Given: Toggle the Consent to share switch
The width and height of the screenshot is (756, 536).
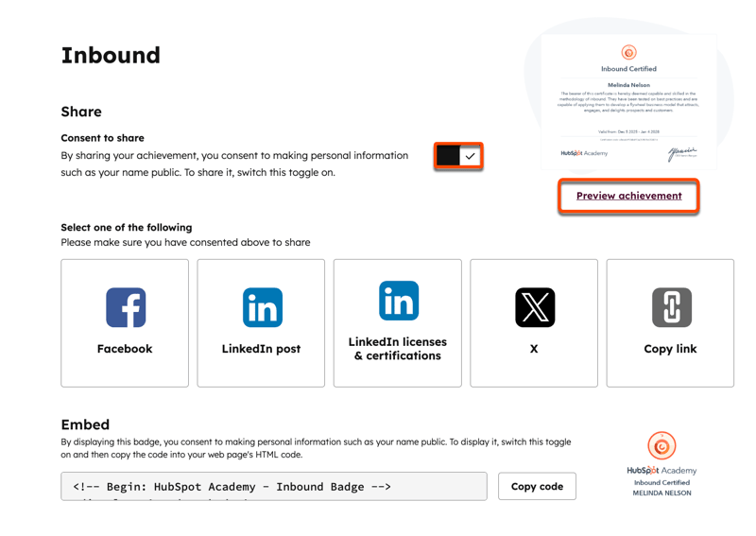Looking at the screenshot, I should (x=459, y=156).
